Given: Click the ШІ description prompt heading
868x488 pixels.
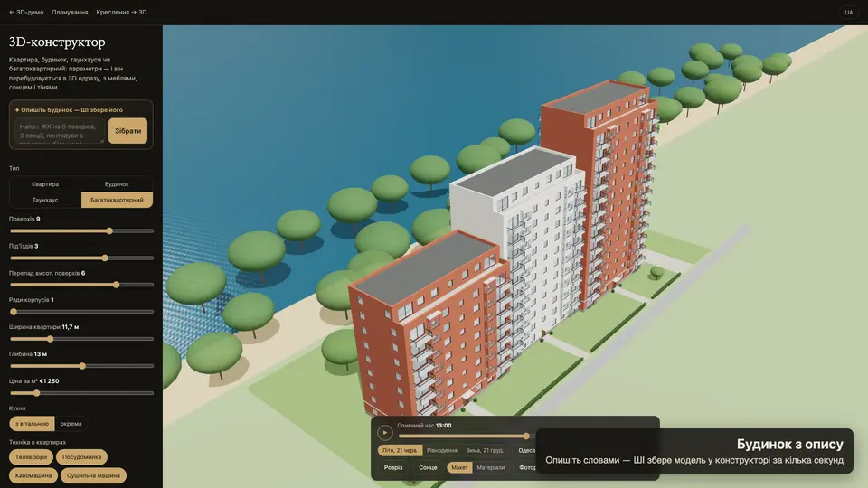Looking at the screenshot, I should [69, 110].
